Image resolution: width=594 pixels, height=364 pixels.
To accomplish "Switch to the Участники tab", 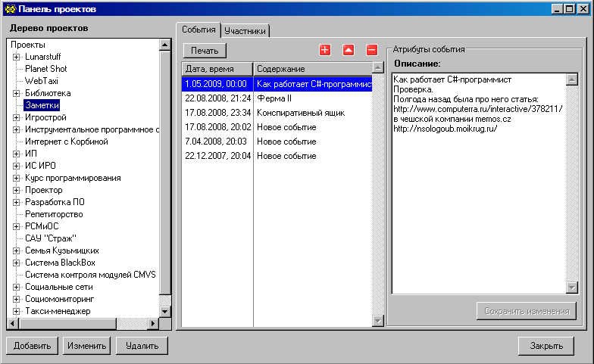I will pos(245,31).
